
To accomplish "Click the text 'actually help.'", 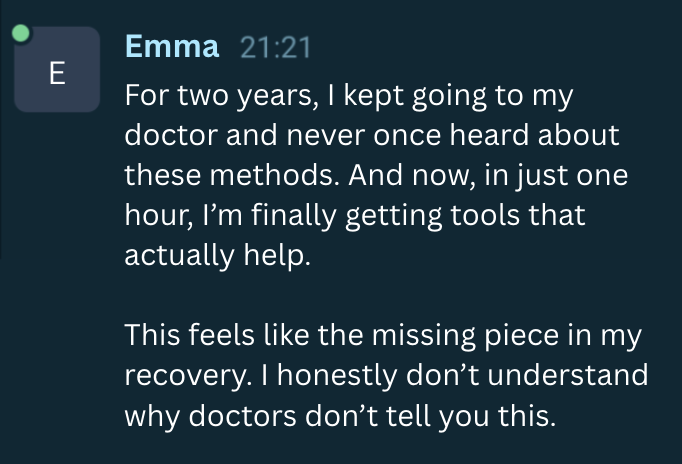I will (218, 254).
